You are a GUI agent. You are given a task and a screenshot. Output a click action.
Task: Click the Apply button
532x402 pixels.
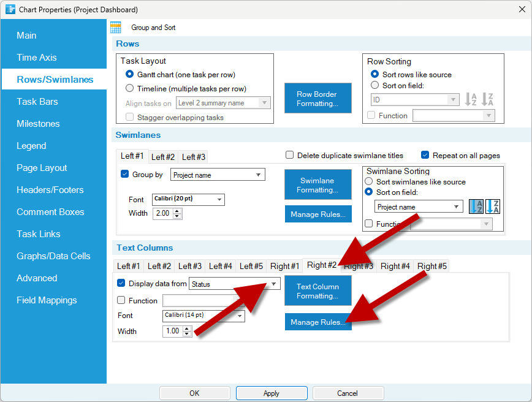point(272,393)
